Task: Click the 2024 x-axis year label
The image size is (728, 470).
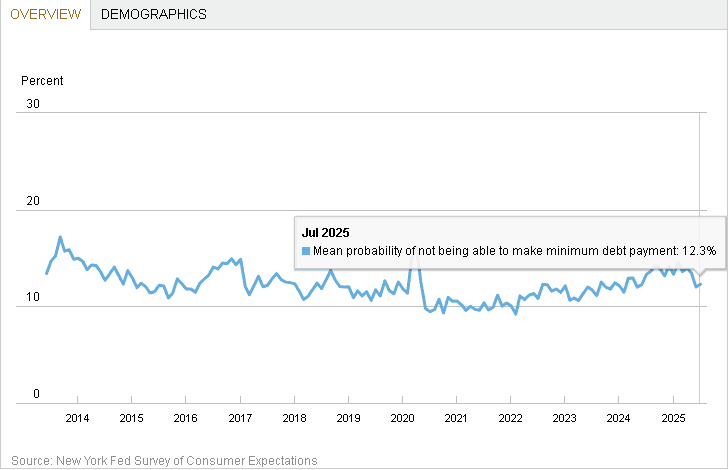Action: [x=618, y=418]
